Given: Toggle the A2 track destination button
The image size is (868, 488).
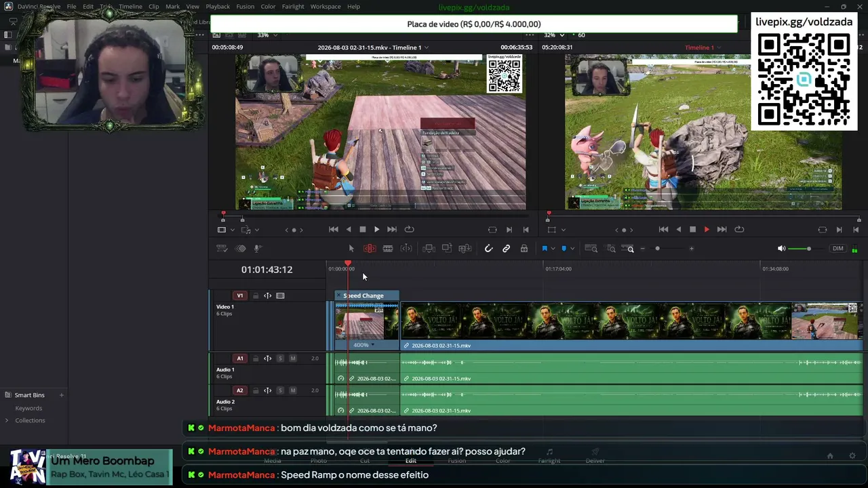Looking at the screenshot, I should (239, 390).
